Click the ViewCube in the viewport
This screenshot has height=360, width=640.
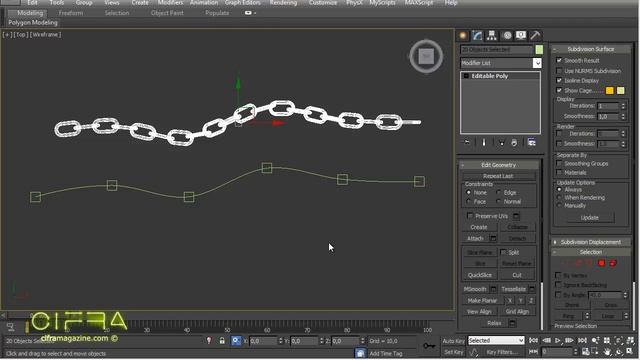click(x=426, y=56)
